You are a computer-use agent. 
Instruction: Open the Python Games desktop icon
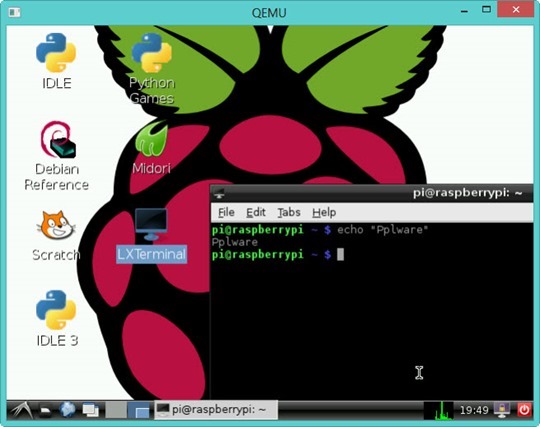pos(152,68)
